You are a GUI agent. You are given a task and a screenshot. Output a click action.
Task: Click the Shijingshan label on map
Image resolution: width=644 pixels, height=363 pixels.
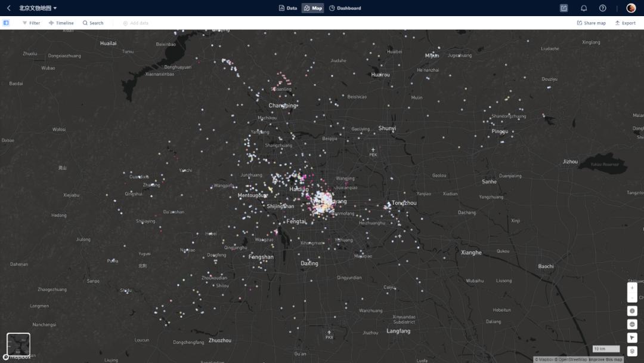point(280,206)
